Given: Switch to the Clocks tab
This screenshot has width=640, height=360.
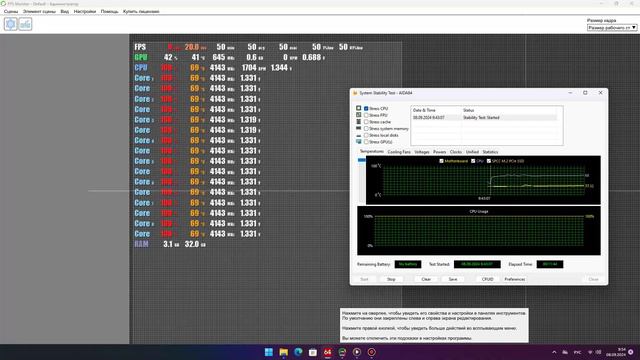Looking at the screenshot, I should pos(456,152).
